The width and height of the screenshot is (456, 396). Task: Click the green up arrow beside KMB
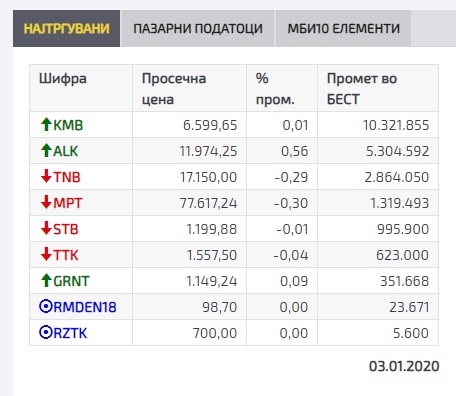[x=46, y=125]
